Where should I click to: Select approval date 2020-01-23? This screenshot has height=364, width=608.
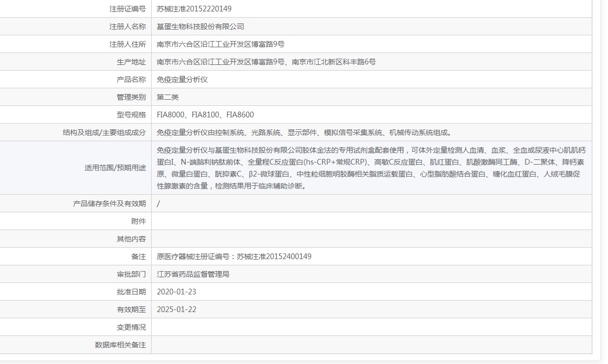click(177, 292)
